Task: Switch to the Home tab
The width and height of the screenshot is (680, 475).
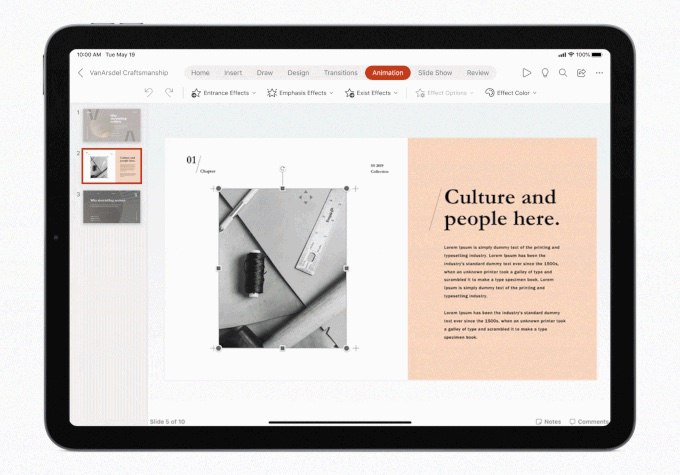Action: pyautogui.click(x=200, y=73)
